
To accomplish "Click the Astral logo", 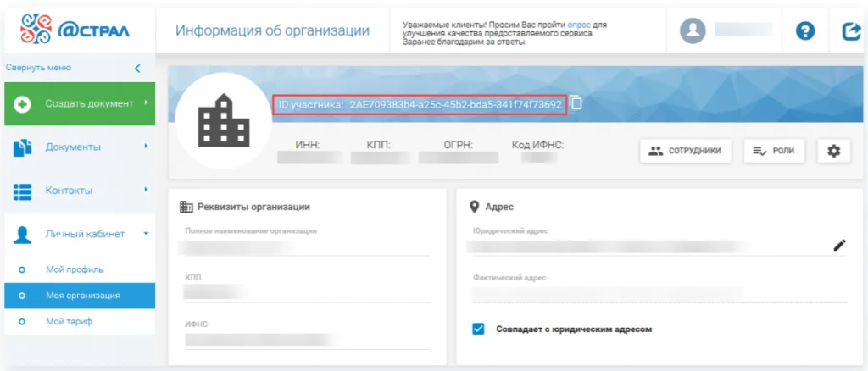I will pyautogui.click(x=75, y=28).
